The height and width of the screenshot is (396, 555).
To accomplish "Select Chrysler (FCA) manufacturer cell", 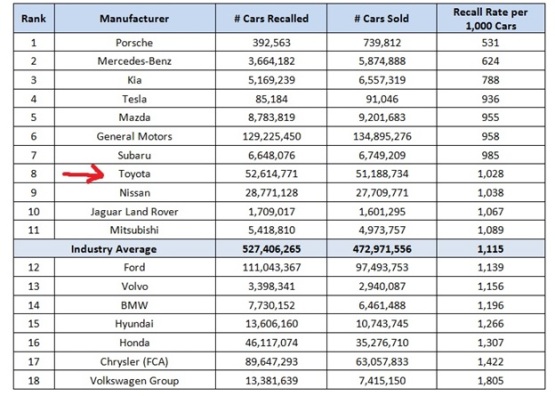I will click(x=135, y=361).
